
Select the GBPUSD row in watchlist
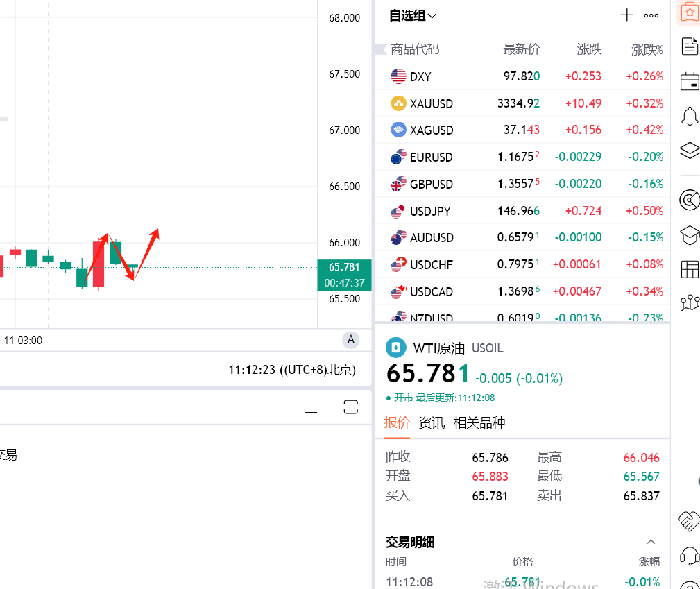coord(522,184)
